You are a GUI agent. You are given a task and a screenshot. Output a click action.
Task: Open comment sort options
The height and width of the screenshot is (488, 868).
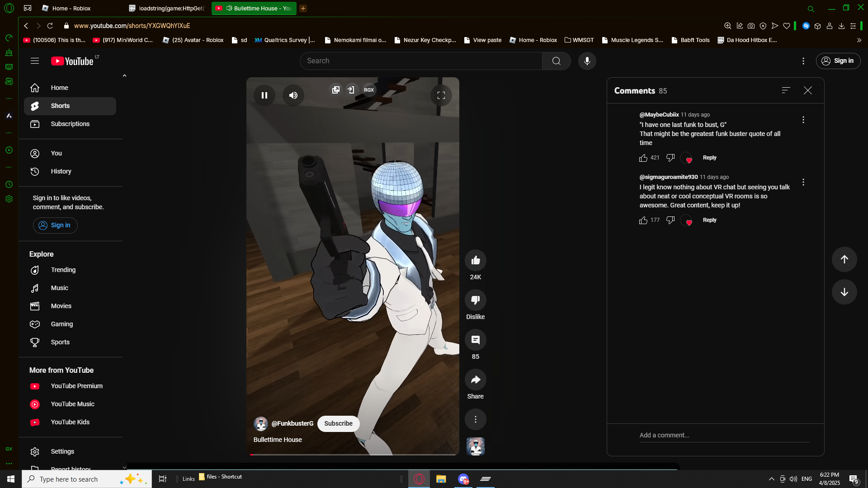[786, 90]
